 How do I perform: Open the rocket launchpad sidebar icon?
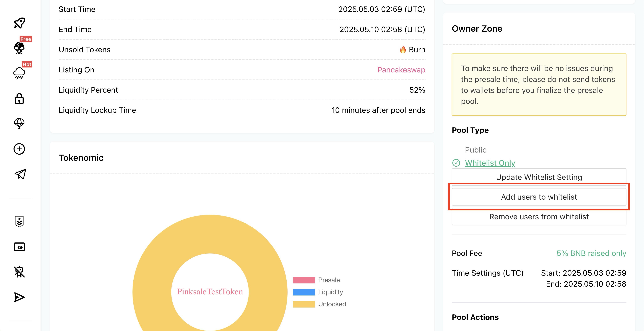[19, 23]
